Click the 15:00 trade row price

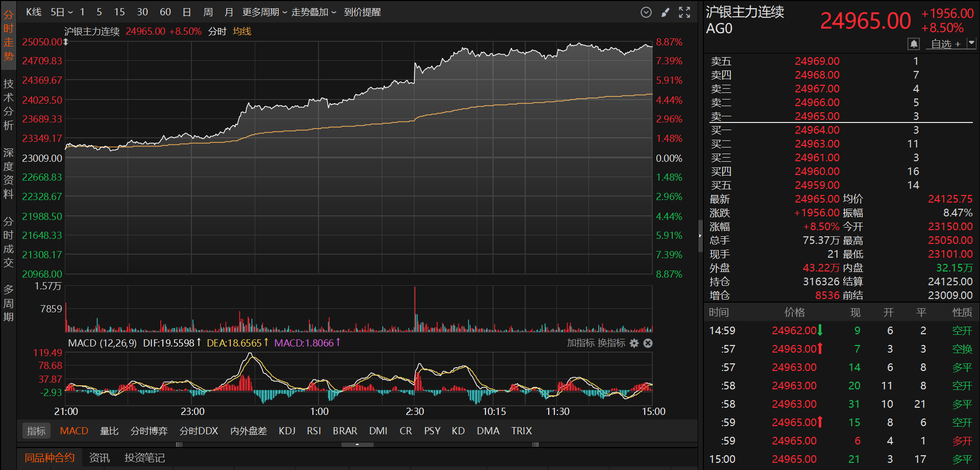coord(794,459)
